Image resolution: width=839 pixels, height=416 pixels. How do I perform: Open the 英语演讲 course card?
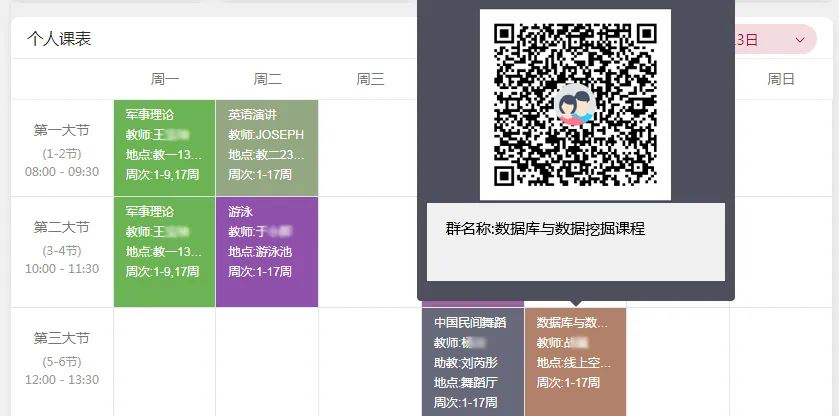(266, 145)
